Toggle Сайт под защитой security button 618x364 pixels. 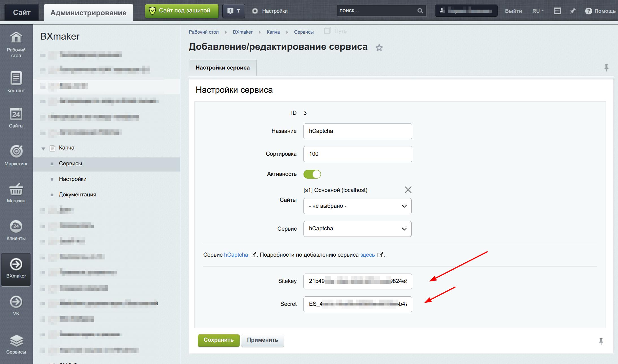[x=182, y=11]
